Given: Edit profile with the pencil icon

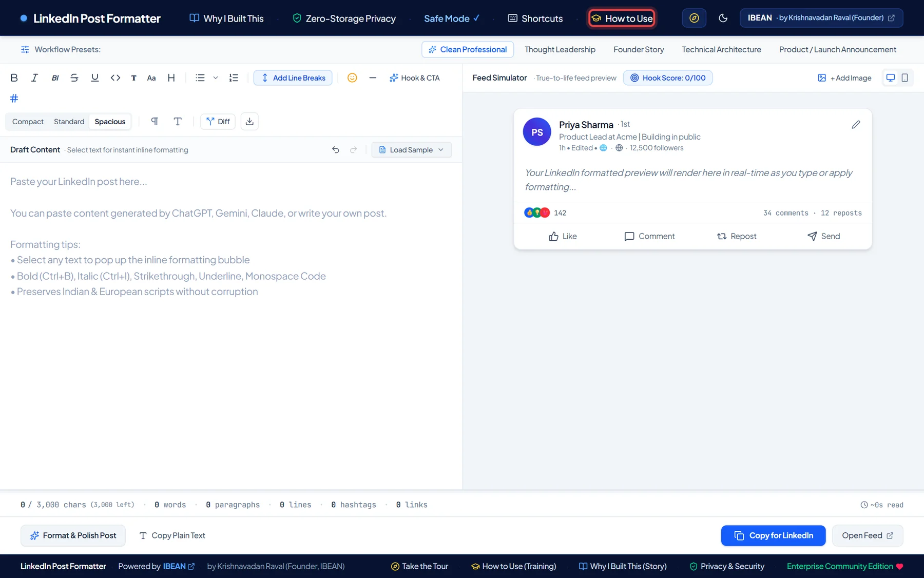Looking at the screenshot, I should (856, 125).
